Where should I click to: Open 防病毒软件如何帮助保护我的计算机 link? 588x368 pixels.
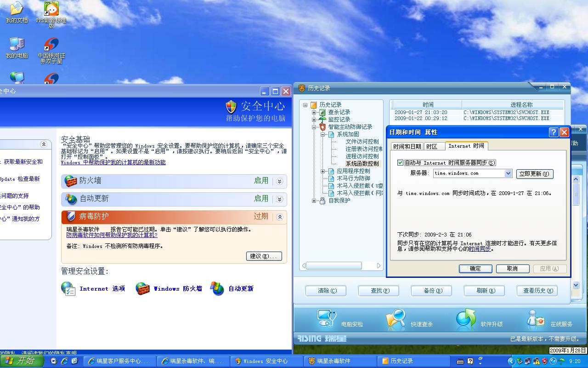112,235
